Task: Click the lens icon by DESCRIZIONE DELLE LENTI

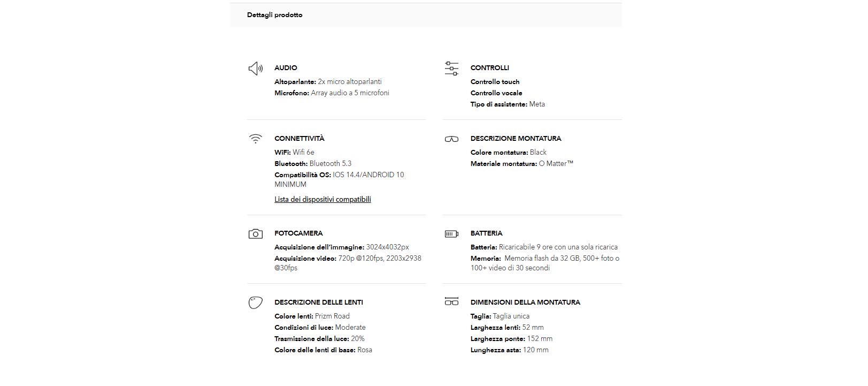Action: pos(256,302)
